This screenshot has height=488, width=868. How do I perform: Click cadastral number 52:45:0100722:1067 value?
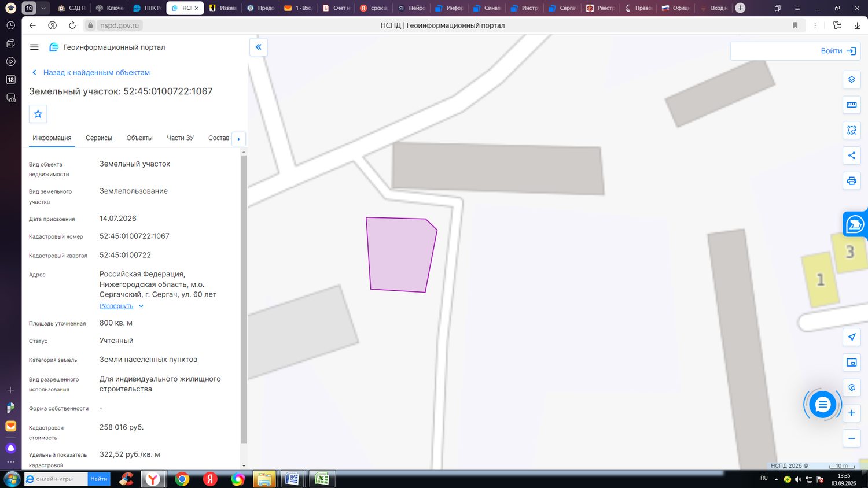[134, 236]
